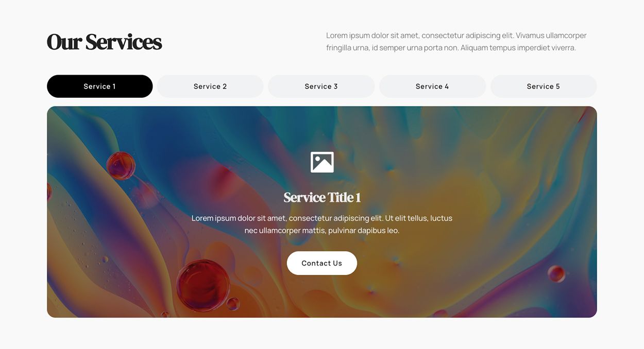Click the phrase pulvinar dapibus leo in the card

(x=364, y=231)
